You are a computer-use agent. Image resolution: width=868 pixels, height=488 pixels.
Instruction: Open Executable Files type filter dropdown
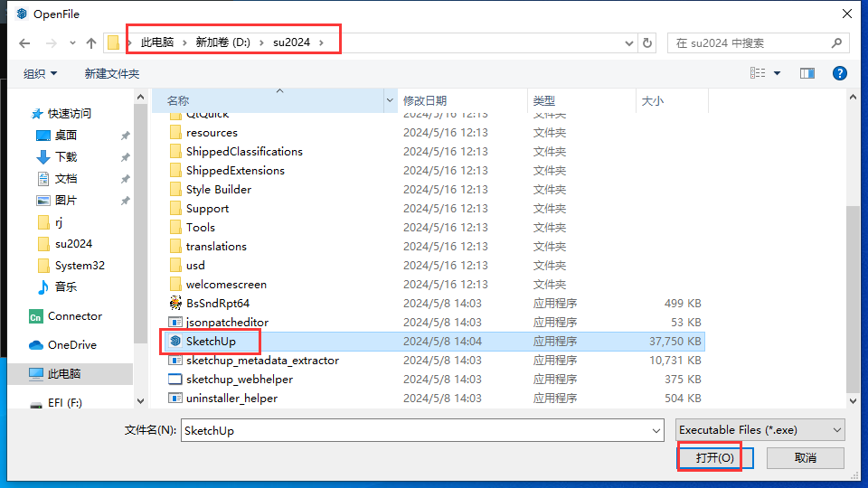(x=760, y=430)
